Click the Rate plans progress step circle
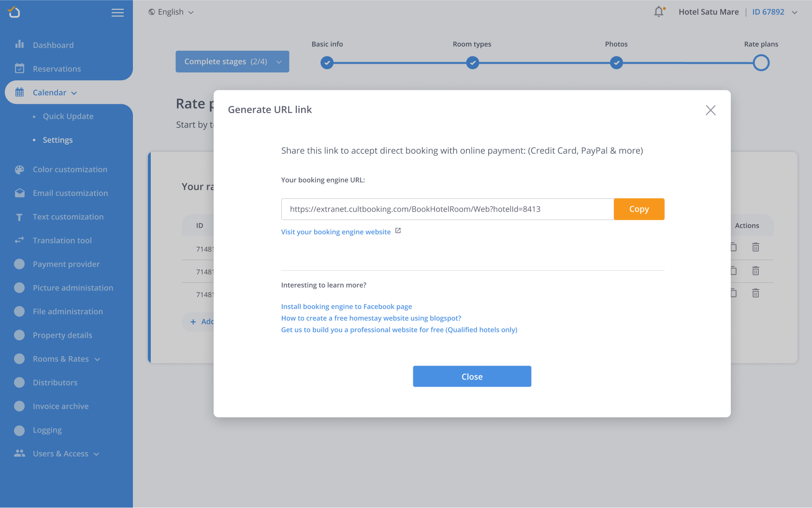 pos(761,63)
